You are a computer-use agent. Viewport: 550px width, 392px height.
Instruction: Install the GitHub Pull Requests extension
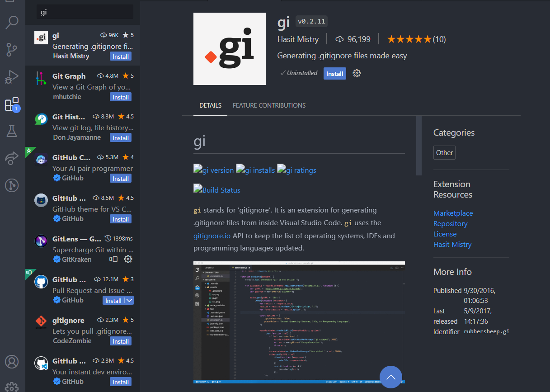tap(113, 301)
